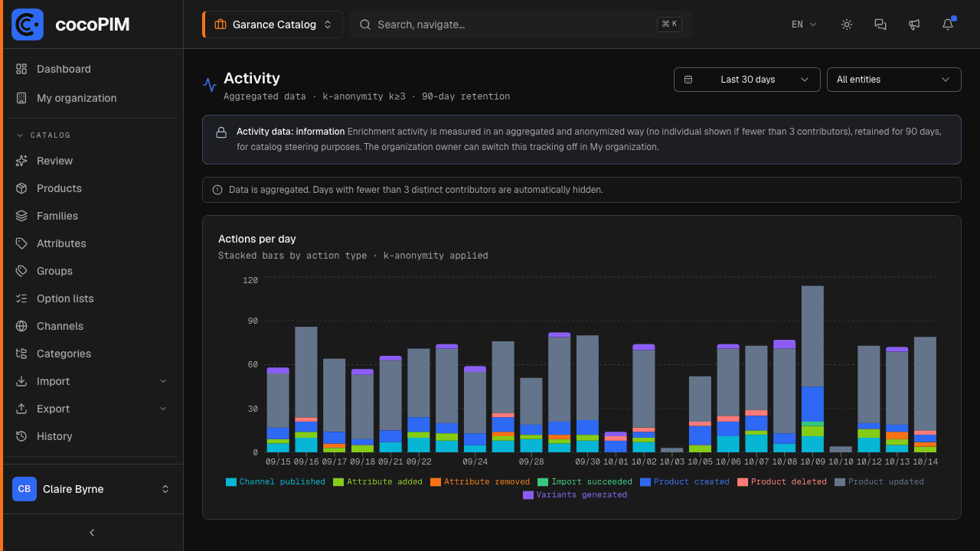The height and width of the screenshot is (551, 980).
Task: Click the Import download icon
Action: pos(21,381)
